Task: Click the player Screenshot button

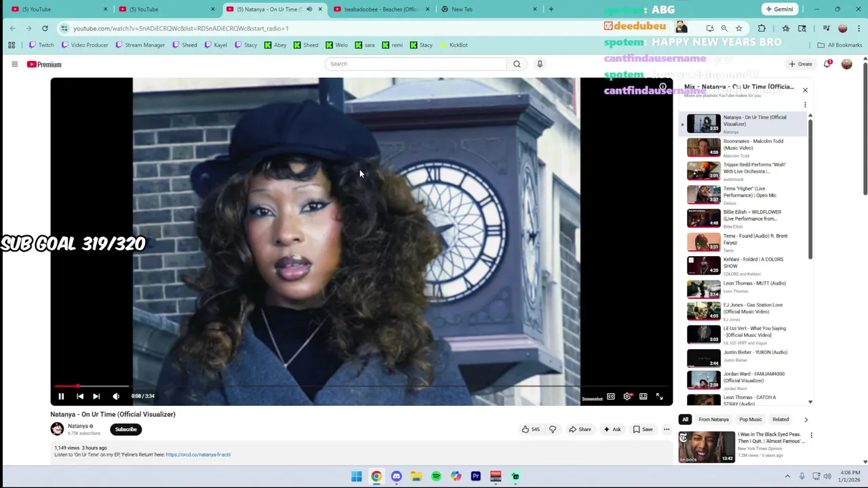Action: click(592, 399)
